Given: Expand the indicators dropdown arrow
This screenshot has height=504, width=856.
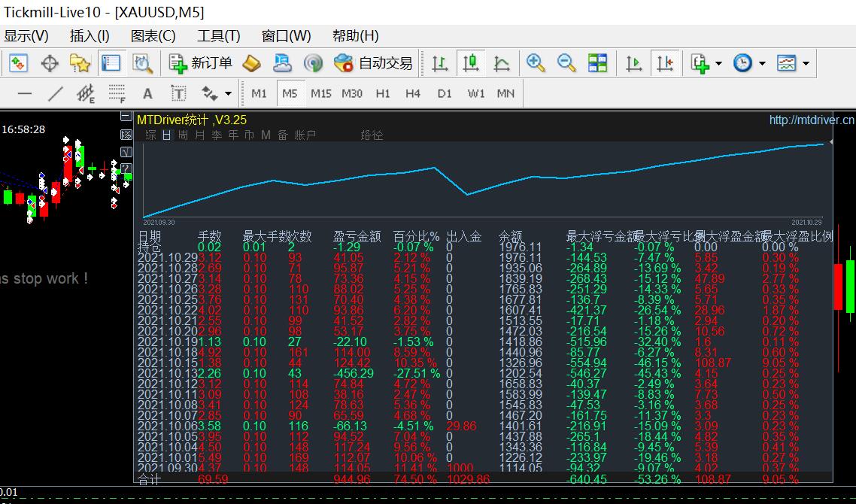Looking at the screenshot, I should pyautogui.click(x=718, y=64).
